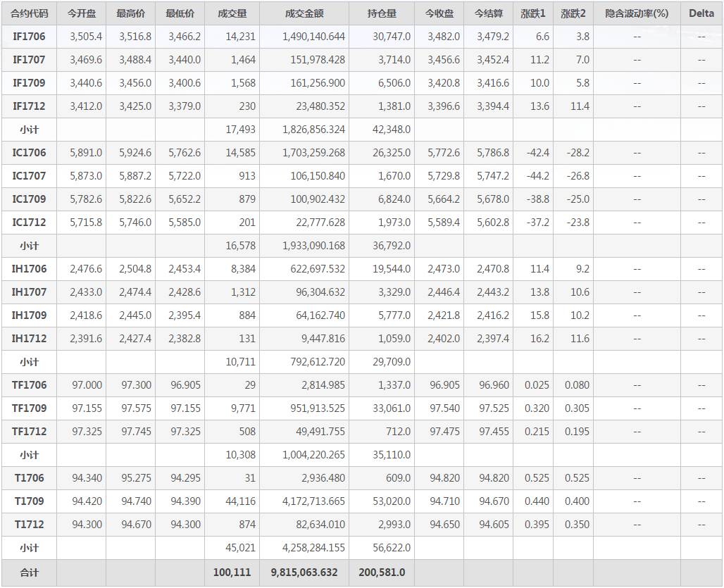Screen dimensions: 724x588
Task: Click T1709 volume 44,116
Action: [240, 501]
